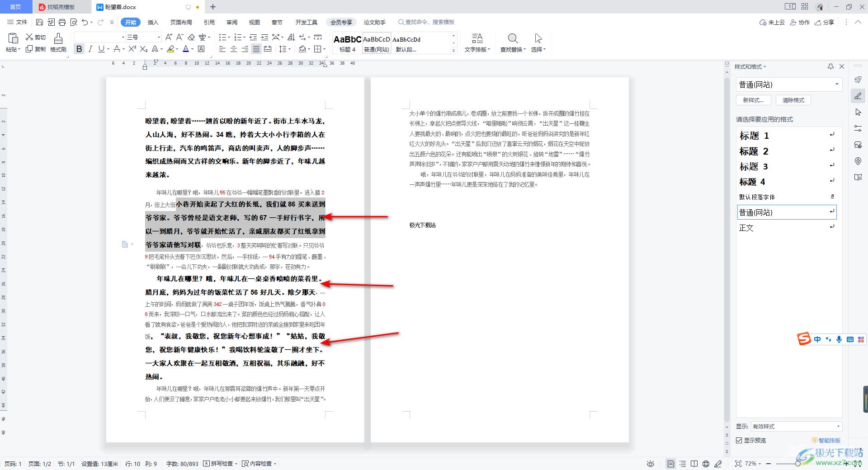Toggle spell check in status bar
This screenshot has height=470, width=868.
point(220,464)
